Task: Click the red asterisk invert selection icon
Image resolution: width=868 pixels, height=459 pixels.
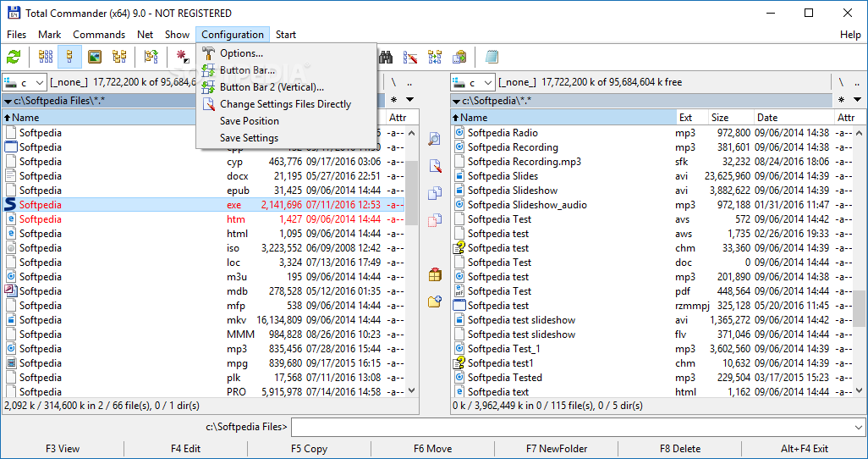Action: click(x=182, y=57)
